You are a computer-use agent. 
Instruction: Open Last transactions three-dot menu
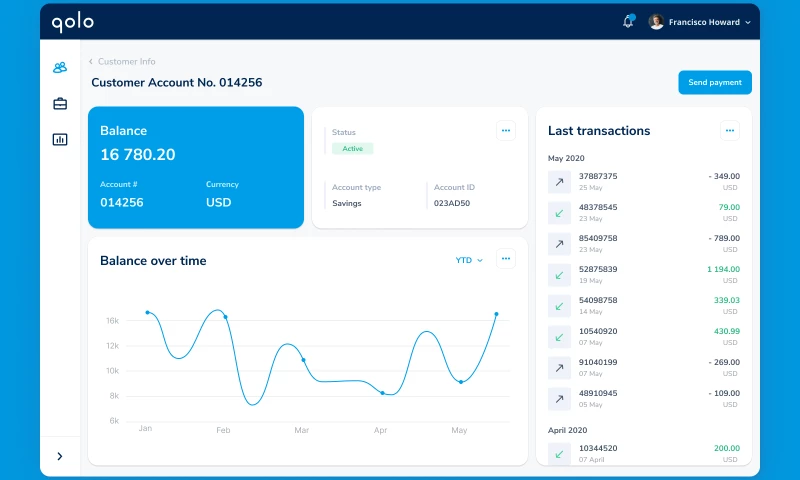pyautogui.click(x=730, y=130)
